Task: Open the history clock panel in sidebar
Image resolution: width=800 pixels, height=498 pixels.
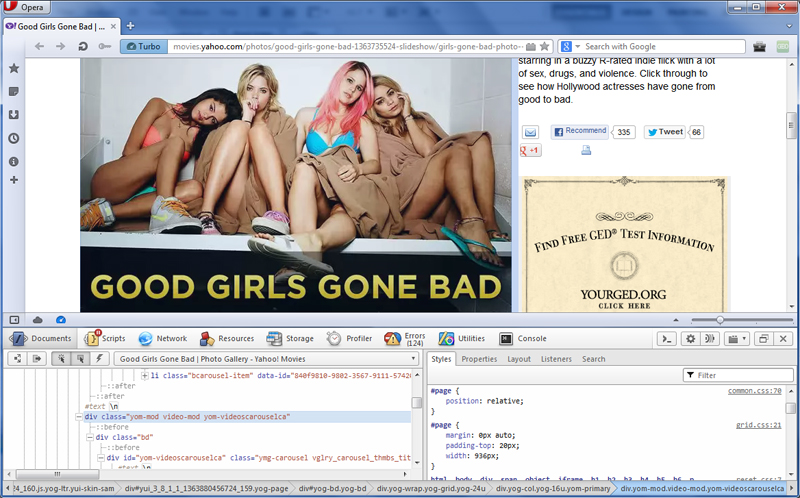Action: [x=13, y=138]
